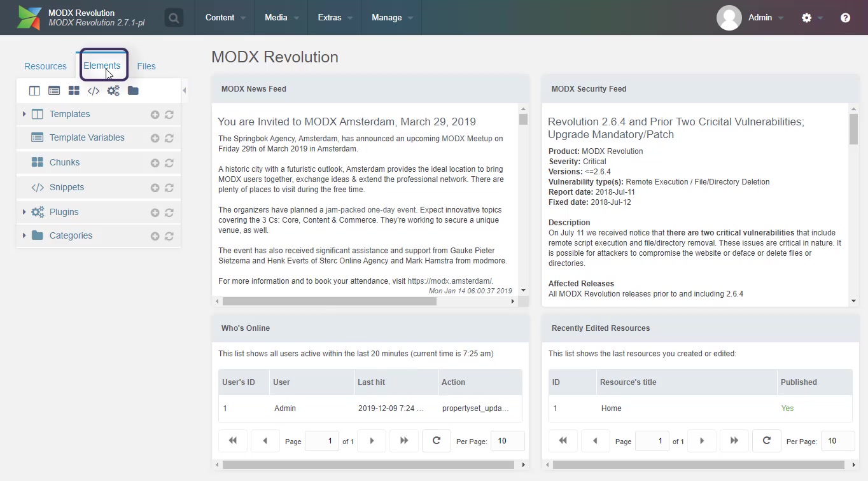This screenshot has width=868, height=481.
Task: Open the settings gear dropdown
Action: click(811, 18)
